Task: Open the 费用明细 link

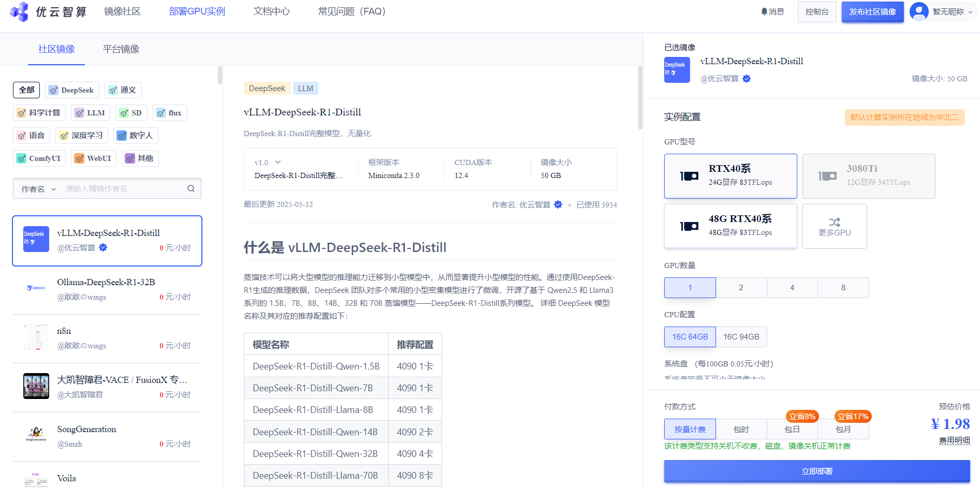Action: 955,440
